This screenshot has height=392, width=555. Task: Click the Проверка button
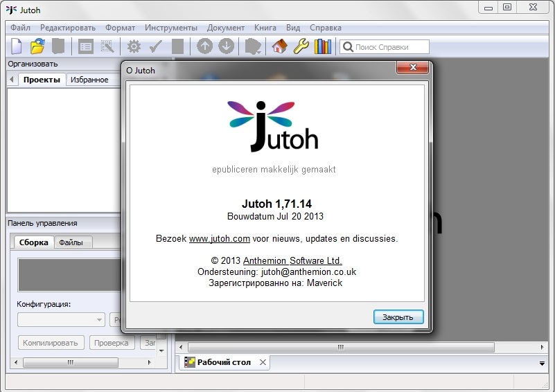coord(112,343)
